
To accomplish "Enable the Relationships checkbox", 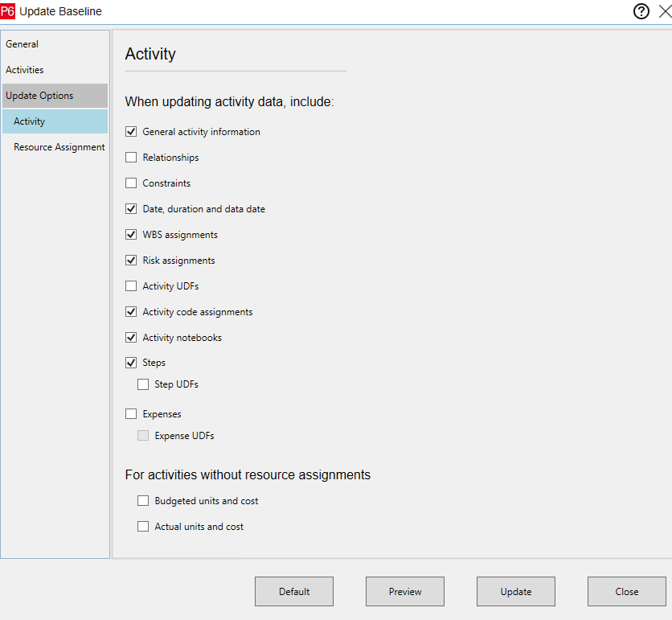I will 131,157.
